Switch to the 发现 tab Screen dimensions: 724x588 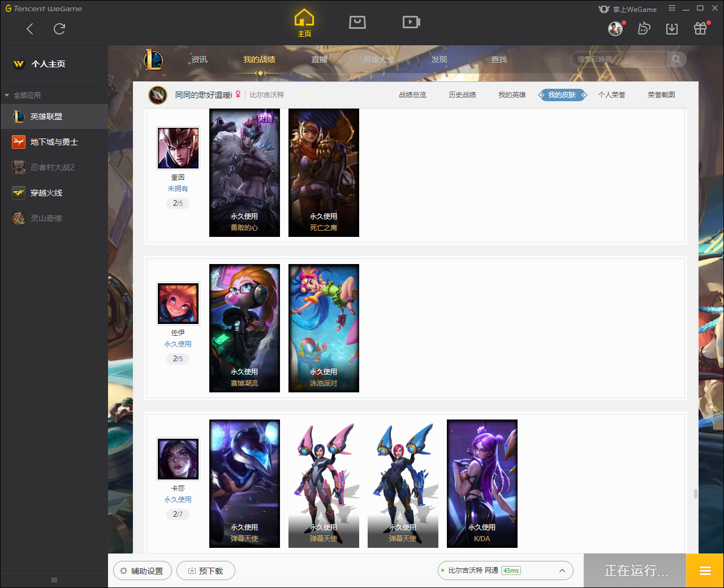[x=439, y=59]
